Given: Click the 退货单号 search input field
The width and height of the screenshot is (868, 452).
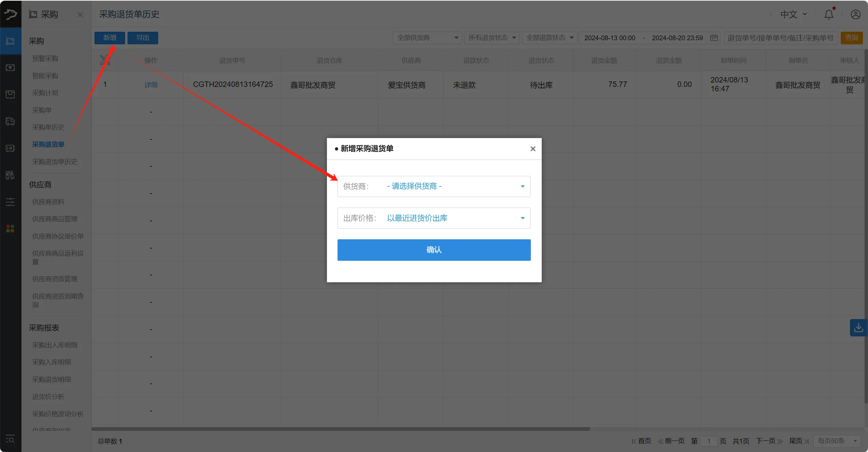Looking at the screenshot, I should [780, 38].
